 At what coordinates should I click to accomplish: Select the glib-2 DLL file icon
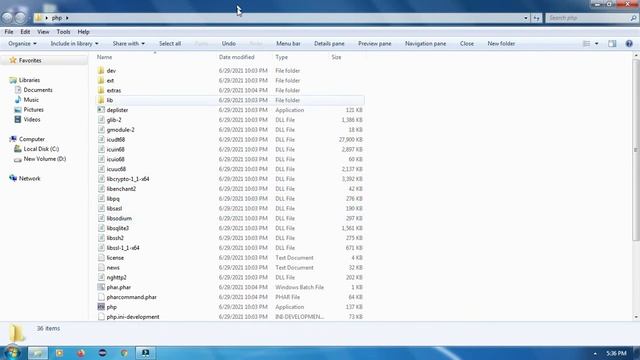(x=101, y=120)
